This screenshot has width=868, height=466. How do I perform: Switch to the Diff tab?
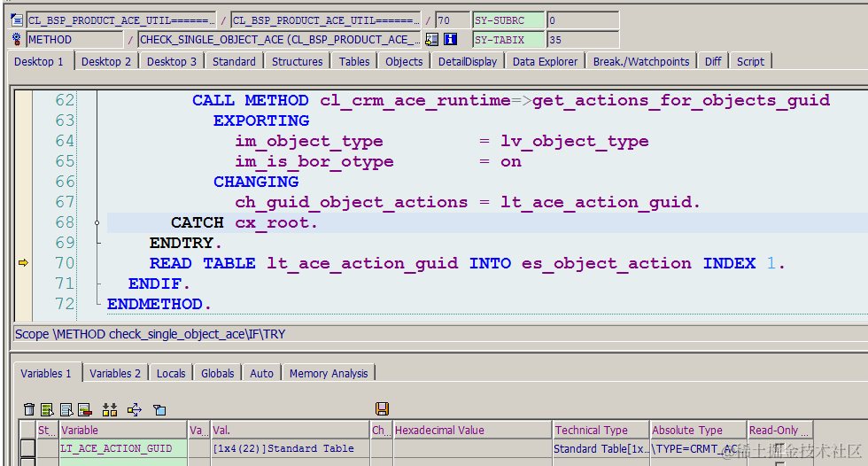coord(713,61)
